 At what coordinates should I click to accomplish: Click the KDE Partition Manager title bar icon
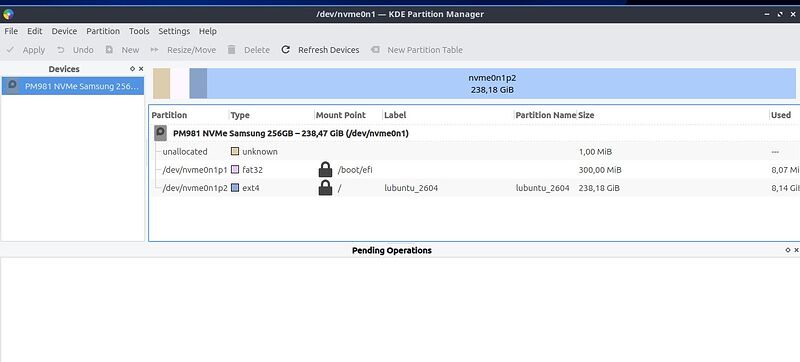pos(8,14)
